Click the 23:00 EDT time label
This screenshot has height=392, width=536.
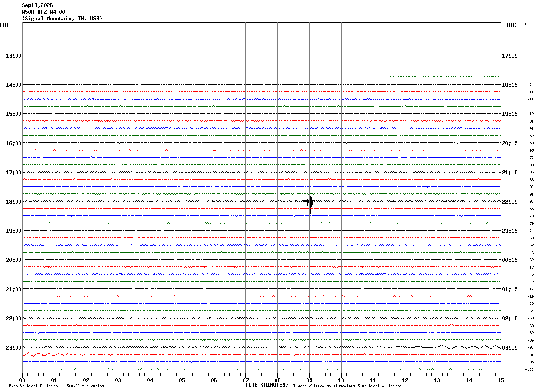tap(14, 348)
